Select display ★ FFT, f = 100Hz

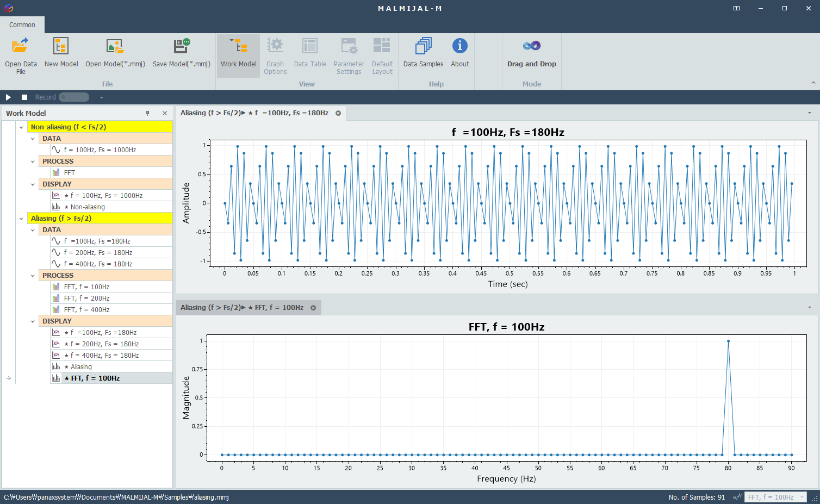111,378
